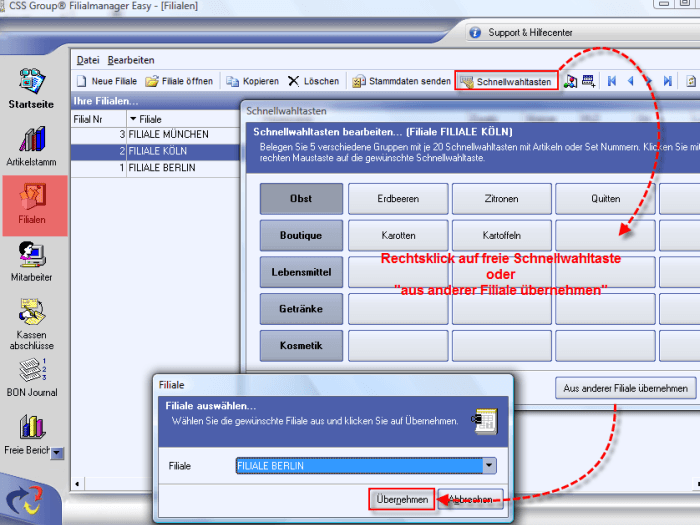Click the people icon after Schnellwahltasten
The image size is (700, 525).
coord(570,81)
